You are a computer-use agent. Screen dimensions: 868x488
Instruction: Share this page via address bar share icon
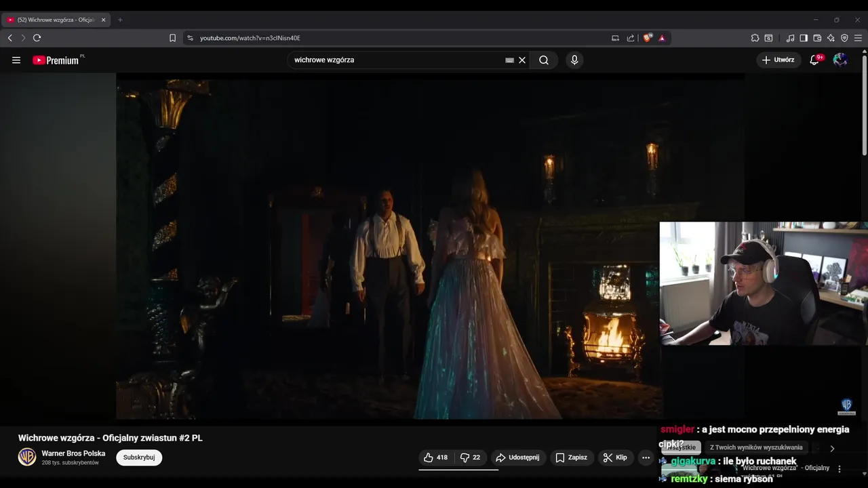click(x=631, y=38)
